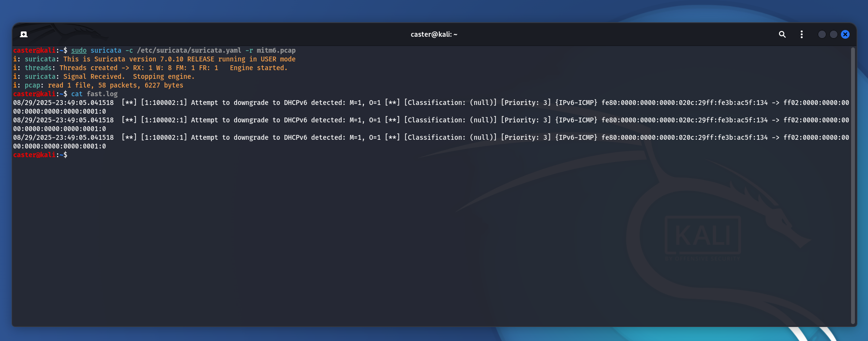868x341 pixels.
Task: Click the 'mitm6.pcap' filename
Action: point(276,50)
